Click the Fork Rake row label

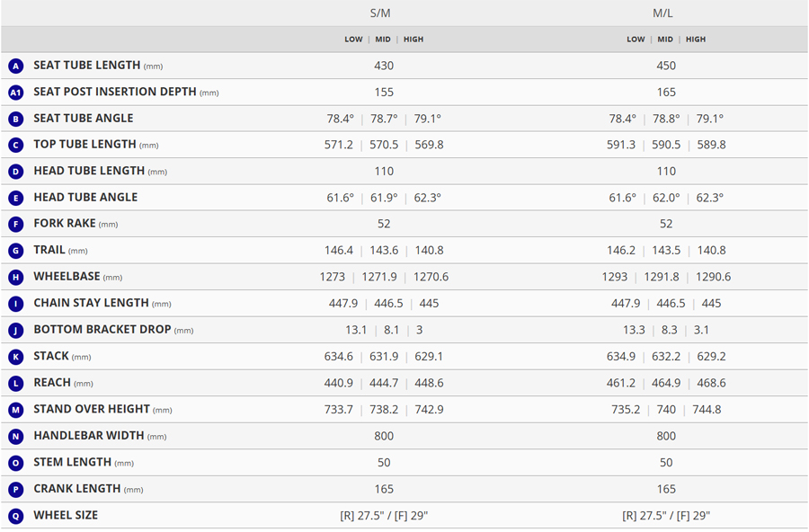64,224
